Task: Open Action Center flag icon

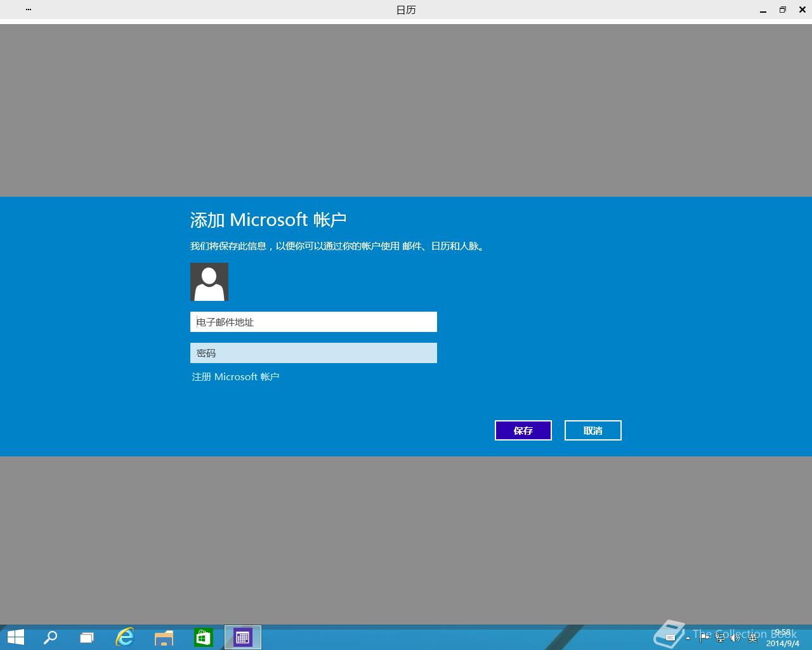Action: pos(705,638)
